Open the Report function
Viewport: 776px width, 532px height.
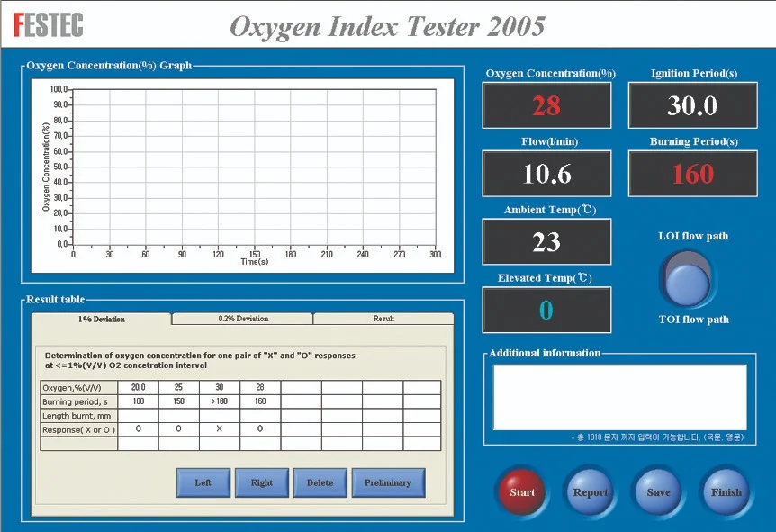590,491
